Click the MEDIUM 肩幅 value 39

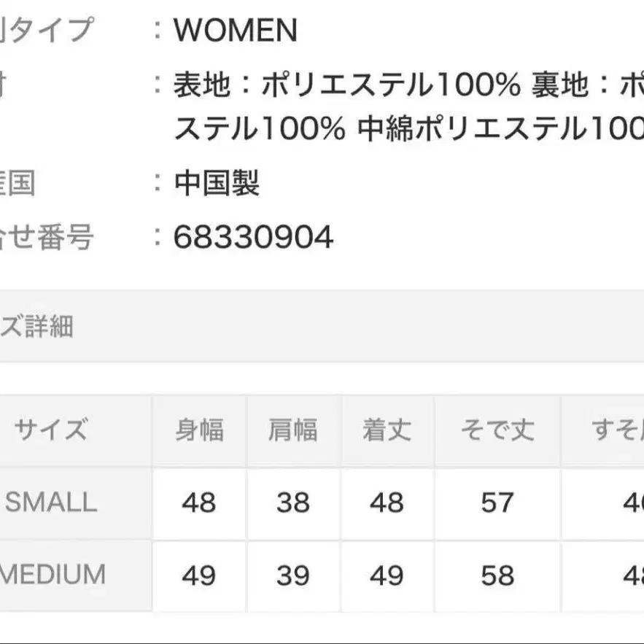(292, 576)
